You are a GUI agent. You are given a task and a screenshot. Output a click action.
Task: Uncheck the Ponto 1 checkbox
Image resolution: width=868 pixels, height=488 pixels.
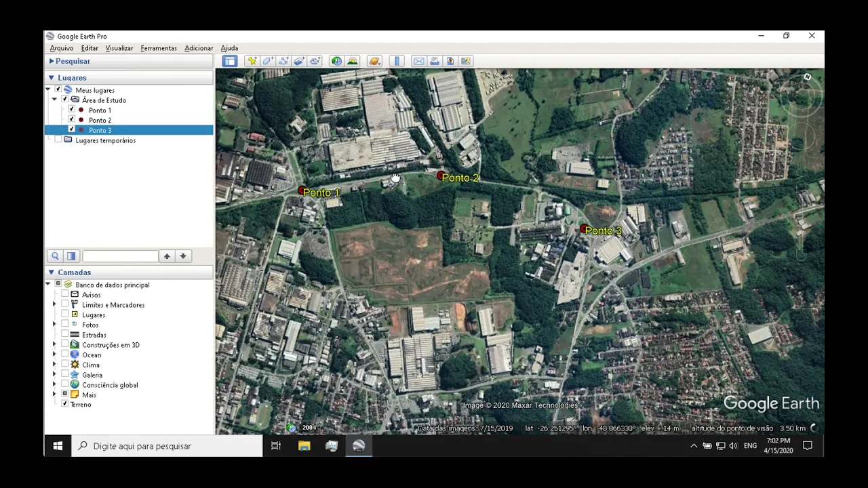pos(72,110)
